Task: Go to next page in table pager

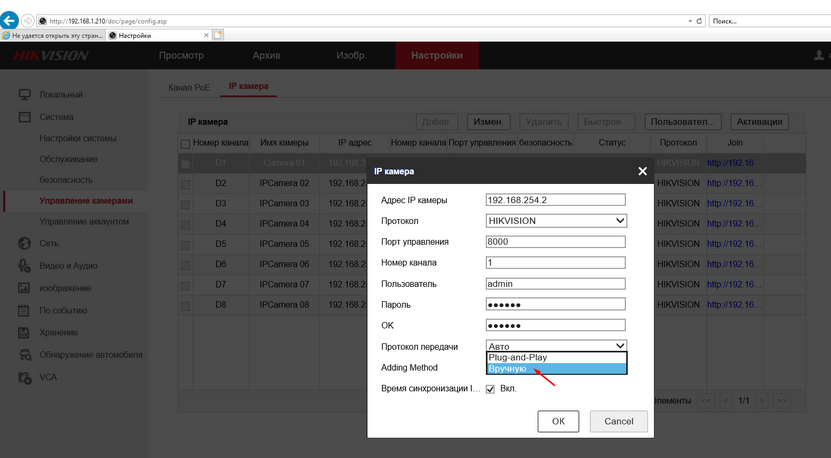Action: 762,401
